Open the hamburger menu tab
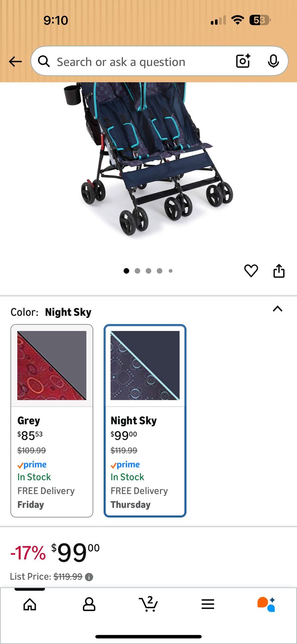297x644 pixels. tap(208, 604)
